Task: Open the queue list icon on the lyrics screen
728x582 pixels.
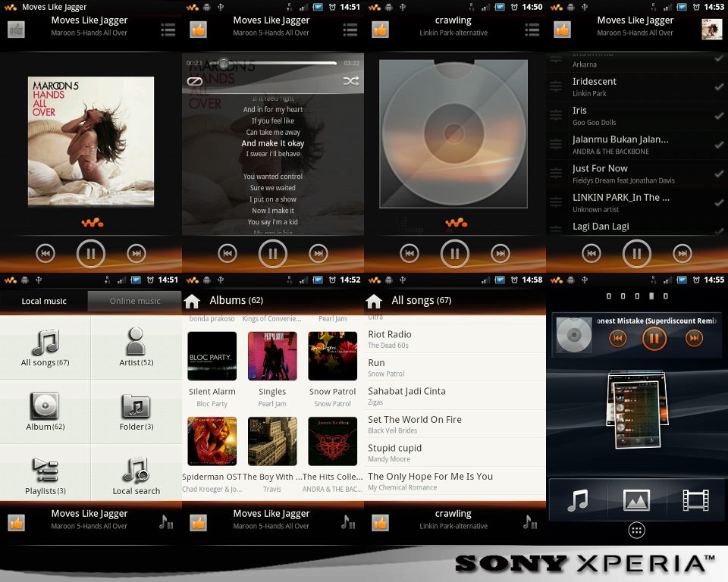Action: (350, 30)
